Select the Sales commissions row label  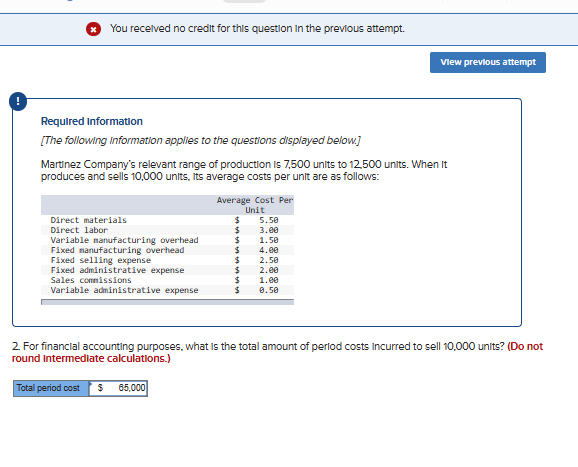point(91,280)
